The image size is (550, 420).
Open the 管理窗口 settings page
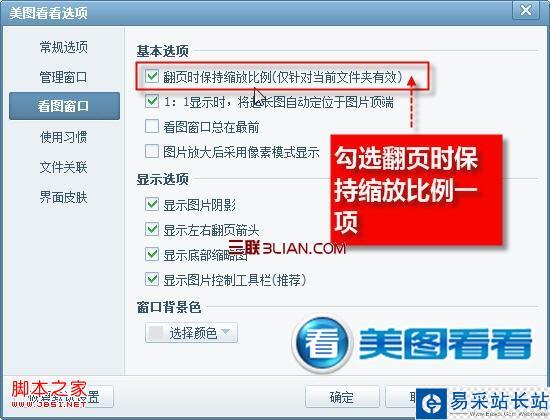63,77
